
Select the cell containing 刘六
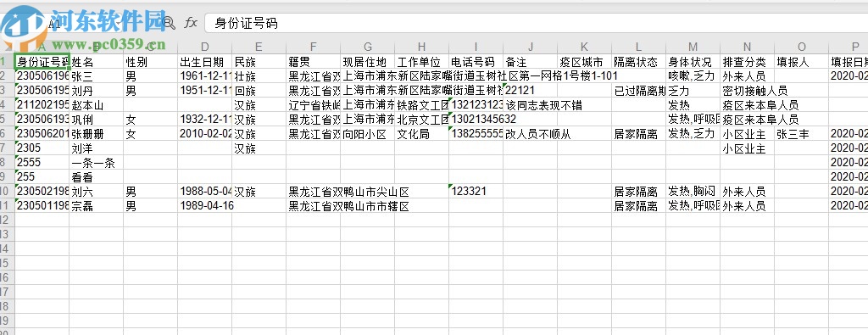[97, 192]
